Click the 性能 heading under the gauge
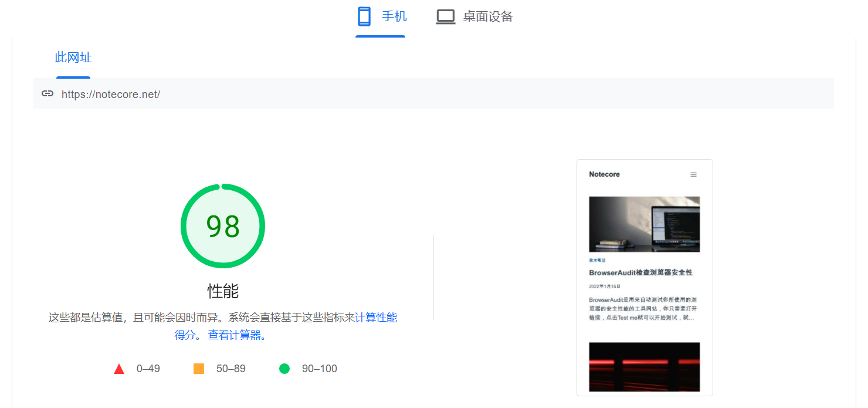 coord(223,291)
